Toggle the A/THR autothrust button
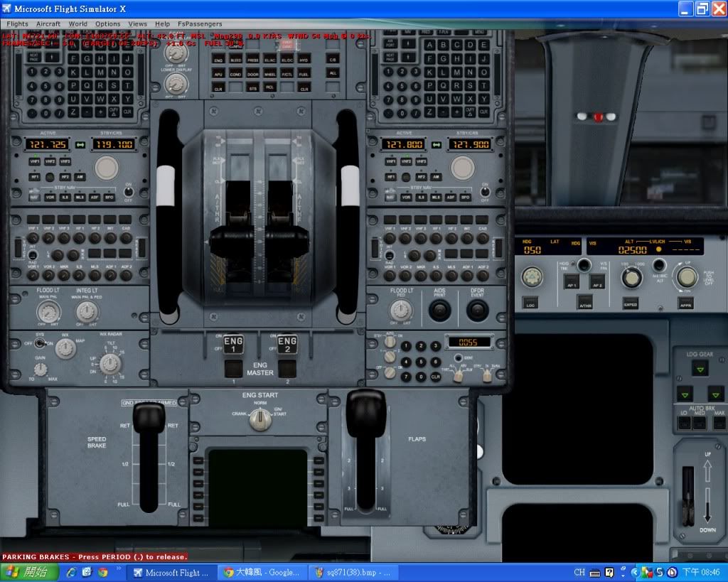 585,302
